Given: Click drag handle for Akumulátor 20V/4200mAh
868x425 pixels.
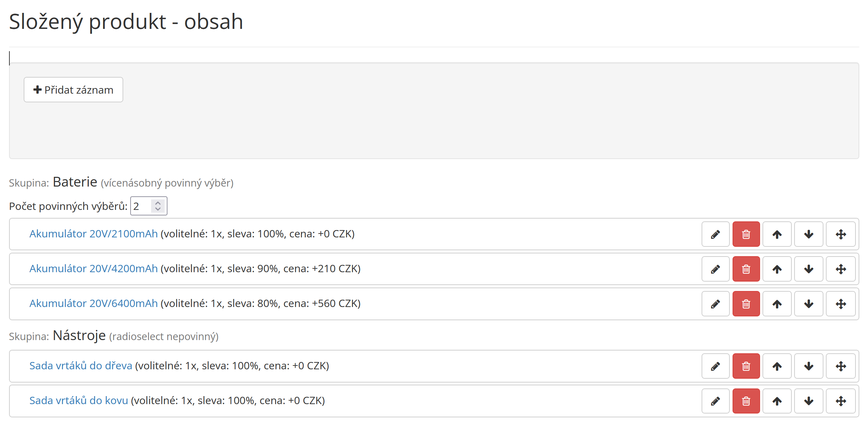Looking at the screenshot, I should (840, 269).
